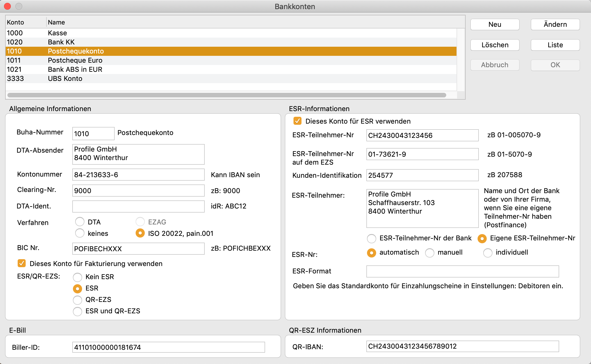Image resolution: width=591 pixels, height=364 pixels.
Task: Click the Biller-ID input field
Action: (x=168, y=347)
